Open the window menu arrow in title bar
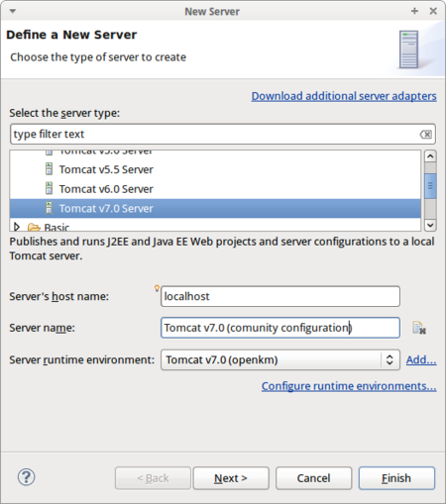 point(13,11)
